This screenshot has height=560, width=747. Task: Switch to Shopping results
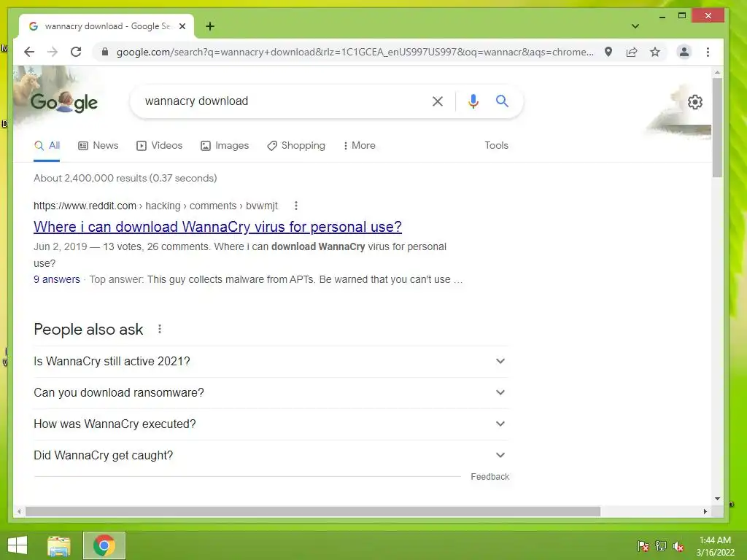[296, 146]
